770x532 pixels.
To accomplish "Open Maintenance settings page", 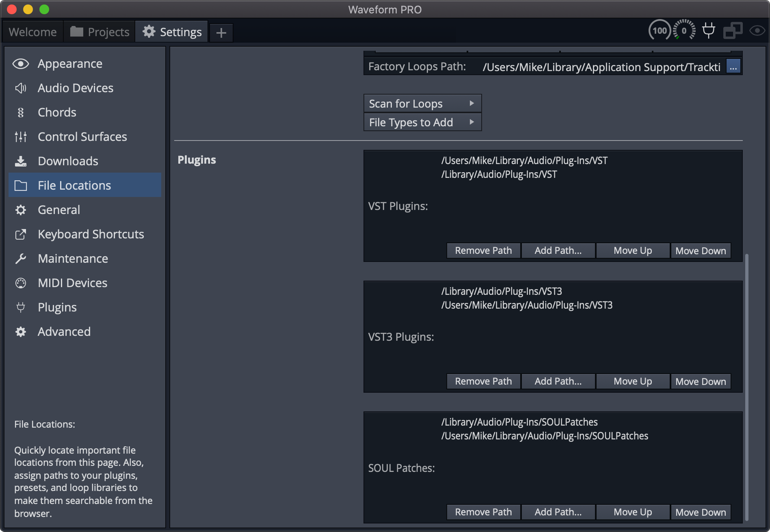I will pos(85,259).
